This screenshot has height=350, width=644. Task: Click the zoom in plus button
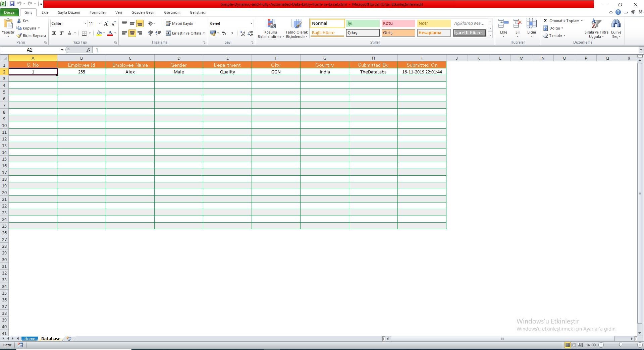click(640, 345)
